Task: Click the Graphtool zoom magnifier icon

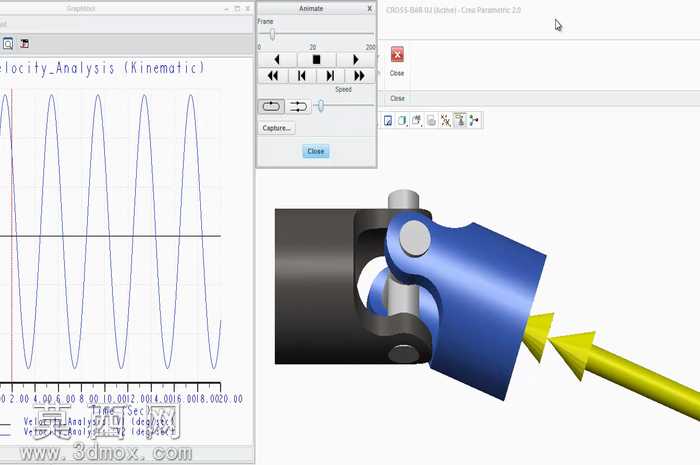Action: [8, 44]
